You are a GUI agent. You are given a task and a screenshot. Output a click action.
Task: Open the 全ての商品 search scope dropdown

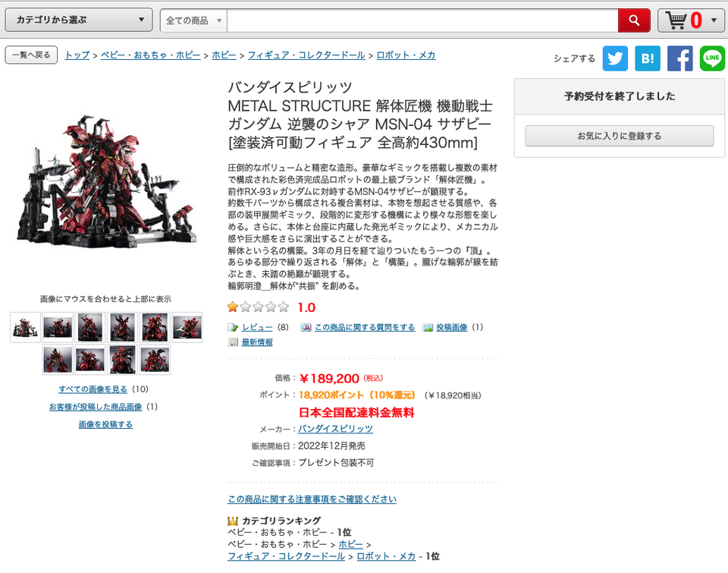(x=193, y=20)
